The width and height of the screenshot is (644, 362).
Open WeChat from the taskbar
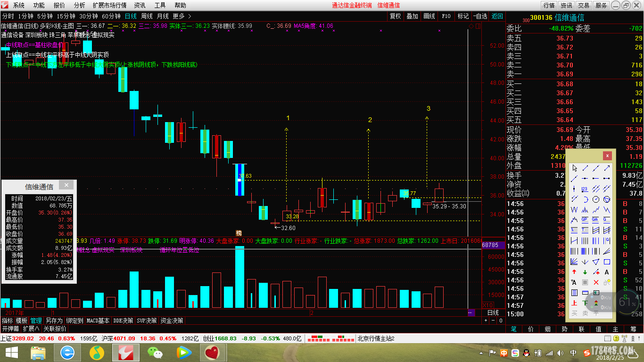click(154, 353)
